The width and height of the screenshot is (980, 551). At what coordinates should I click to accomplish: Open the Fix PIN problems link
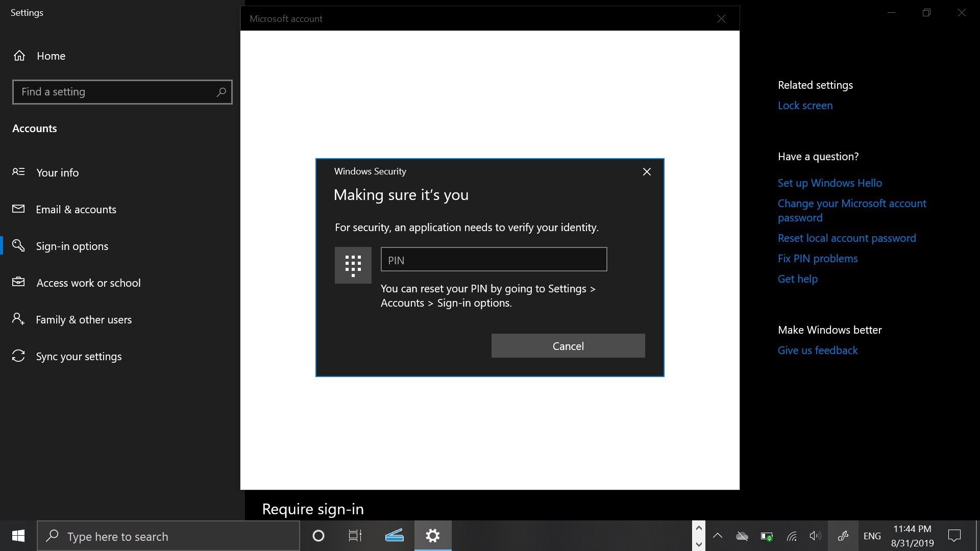818,259
